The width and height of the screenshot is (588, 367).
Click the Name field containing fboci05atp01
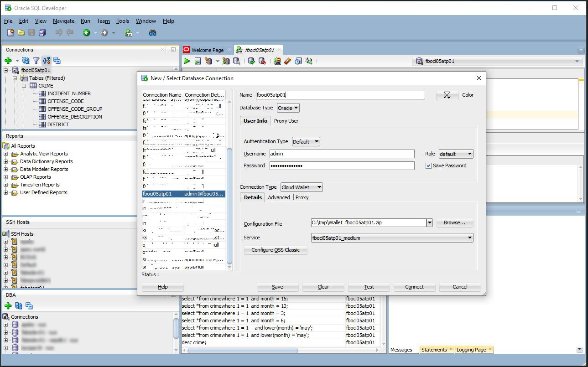[340, 95]
